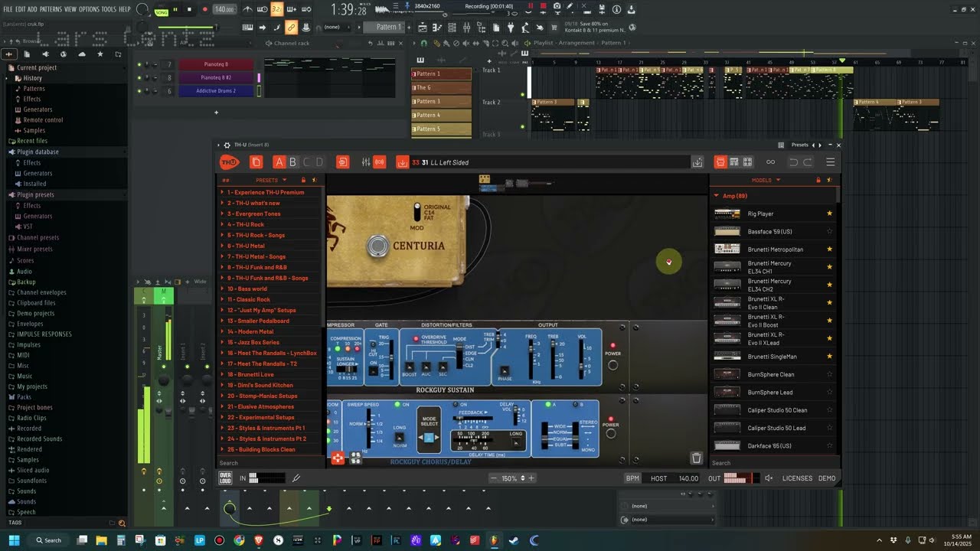Open VIEW menu

click(x=70, y=9)
